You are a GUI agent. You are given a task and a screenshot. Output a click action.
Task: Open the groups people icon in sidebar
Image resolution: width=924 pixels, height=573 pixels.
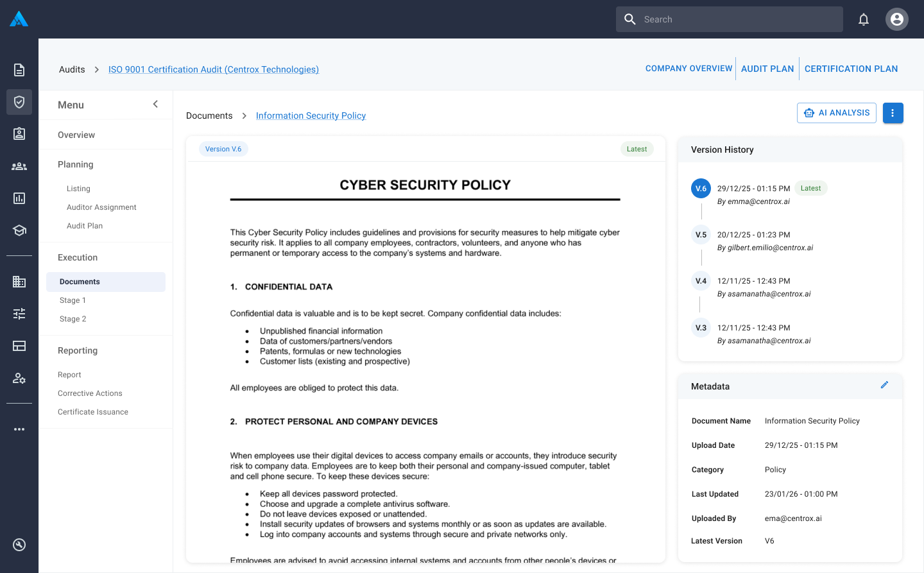coord(19,166)
